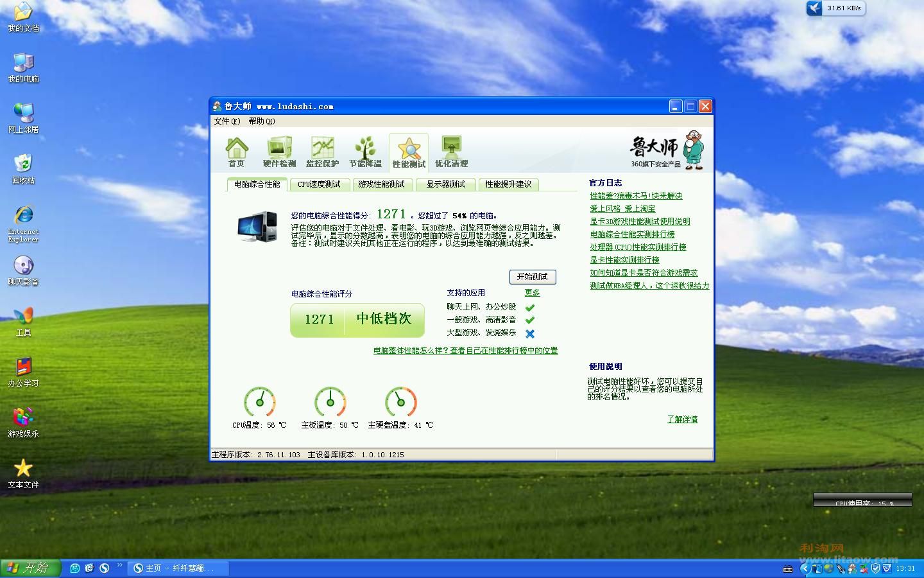This screenshot has width=924, height=578.
Task: Open 工具 desktop icon
Action: pyautogui.click(x=23, y=321)
